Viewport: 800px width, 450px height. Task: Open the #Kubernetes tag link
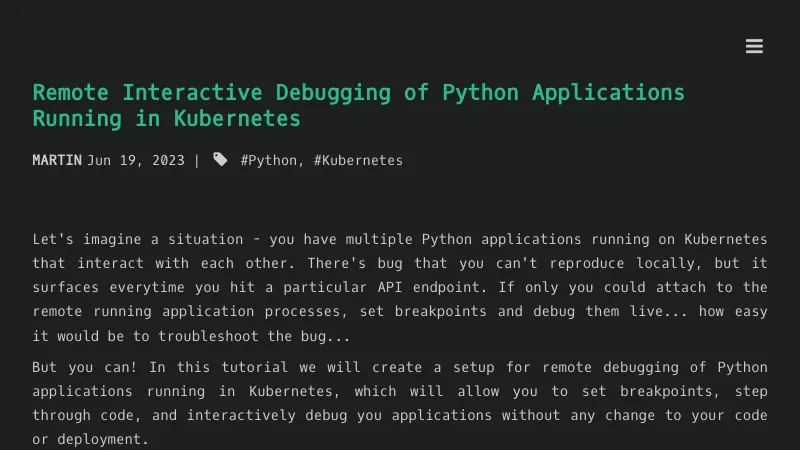[x=358, y=160]
